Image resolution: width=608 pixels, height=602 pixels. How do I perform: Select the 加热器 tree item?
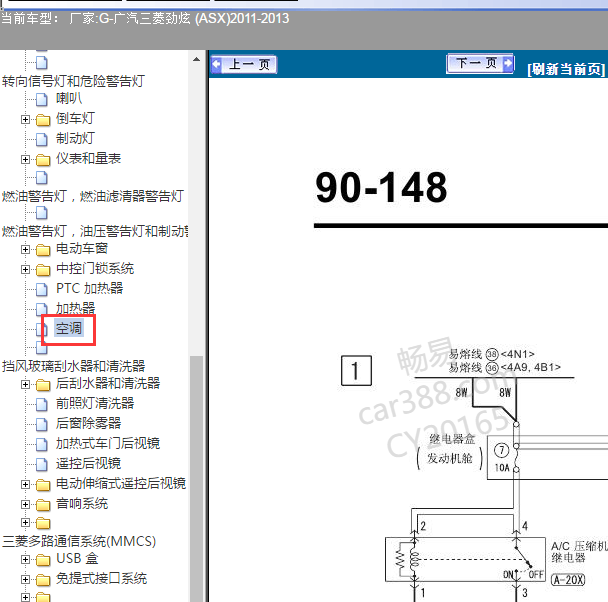click(x=75, y=308)
